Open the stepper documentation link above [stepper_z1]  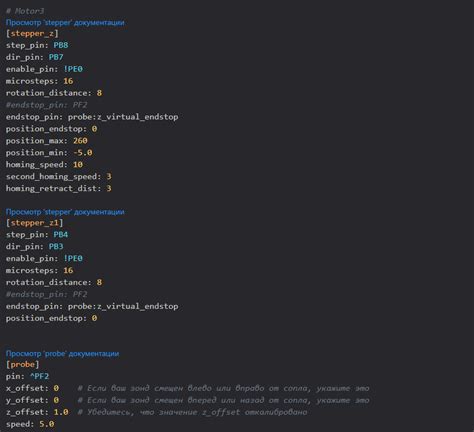(65, 212)
